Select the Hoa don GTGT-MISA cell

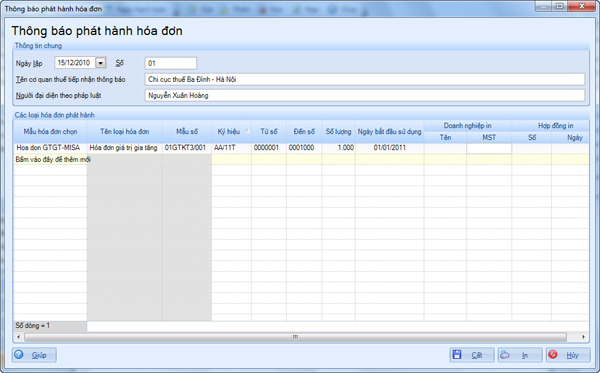pos(50,148)
